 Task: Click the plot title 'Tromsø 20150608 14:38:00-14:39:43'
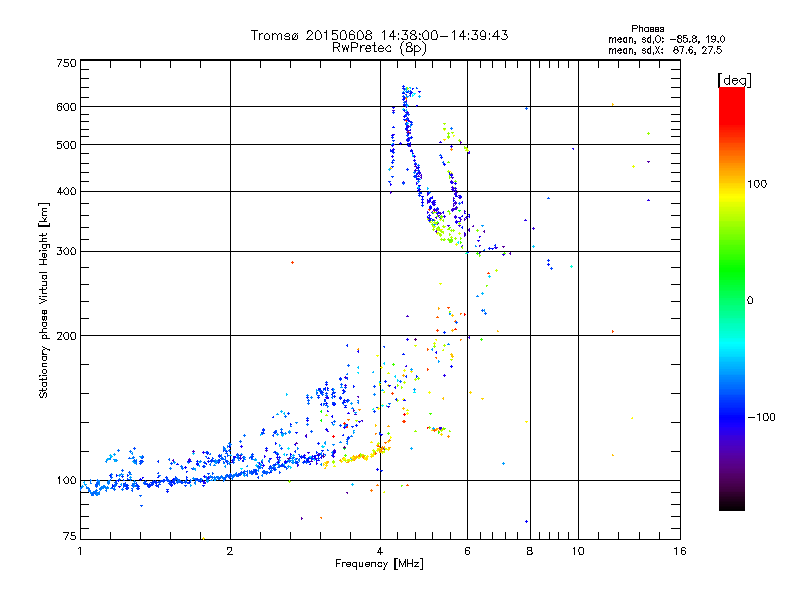tap(379, 35)
